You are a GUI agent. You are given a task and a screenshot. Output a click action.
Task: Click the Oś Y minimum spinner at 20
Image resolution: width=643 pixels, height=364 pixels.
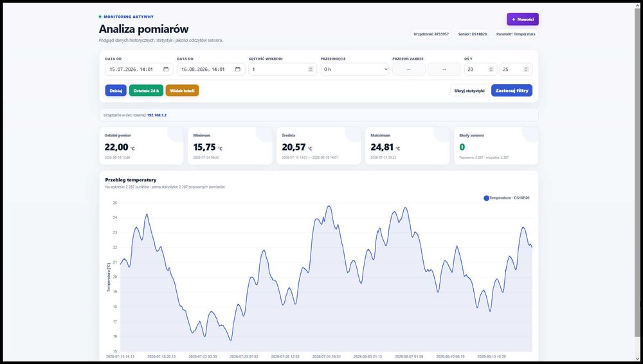(x=491, y=69)
